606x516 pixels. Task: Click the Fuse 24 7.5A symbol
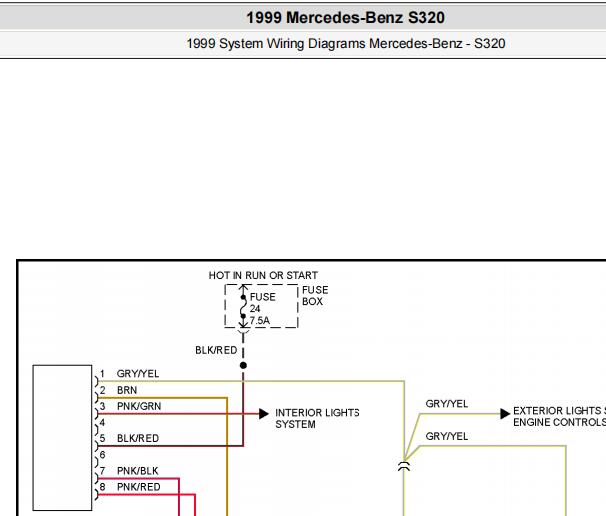coord(243,307)
